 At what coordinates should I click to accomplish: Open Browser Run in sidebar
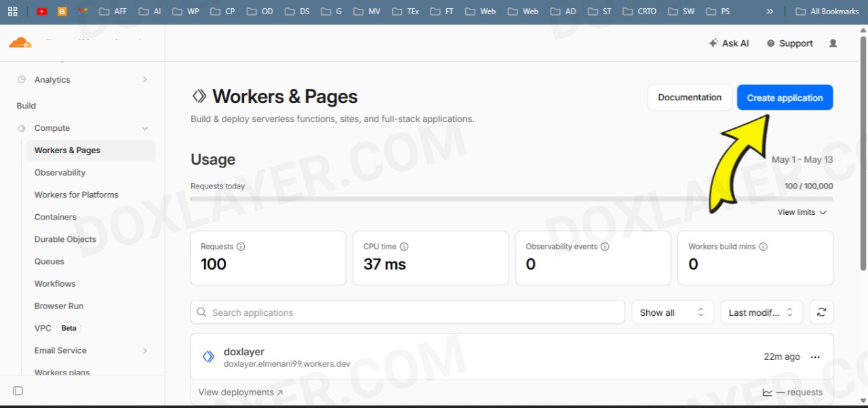click(x=59, y=306)
